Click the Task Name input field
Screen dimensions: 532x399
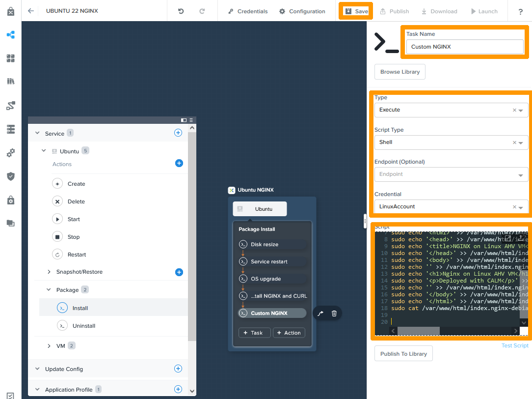click(x=464, y=47)
